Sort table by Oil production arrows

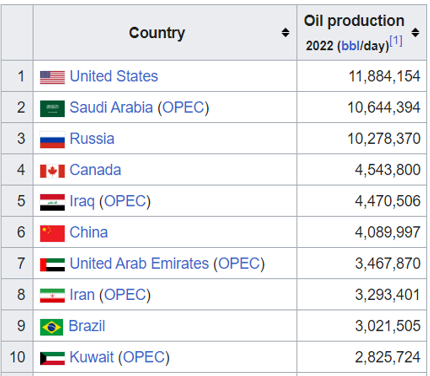tap(415, 33)
